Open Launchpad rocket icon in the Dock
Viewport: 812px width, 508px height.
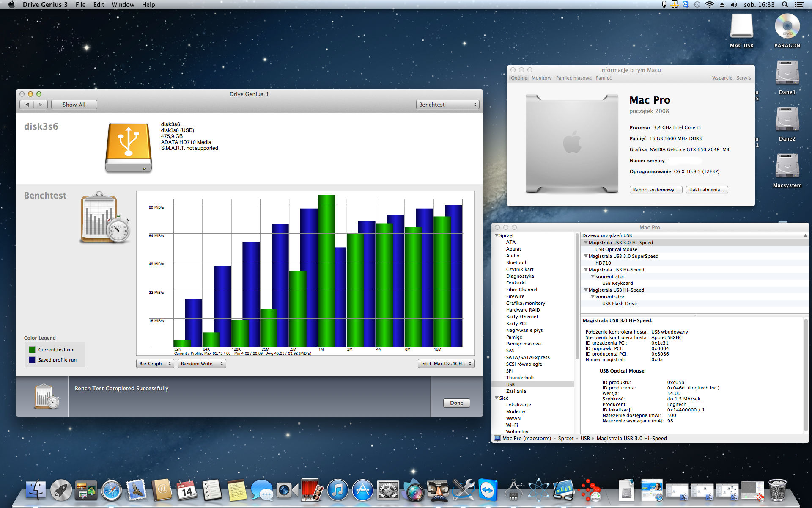[61, 490]
